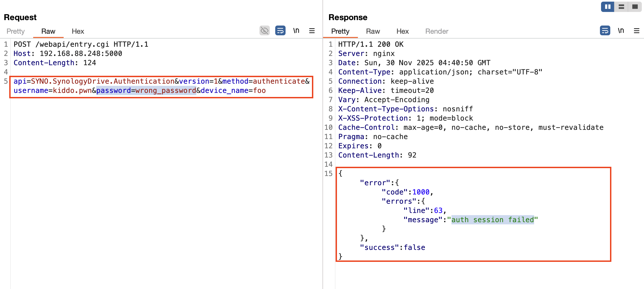Toggle word wrap icon in Request panel
The width and height of the screenshot is (644, 289).
[280, 31]
